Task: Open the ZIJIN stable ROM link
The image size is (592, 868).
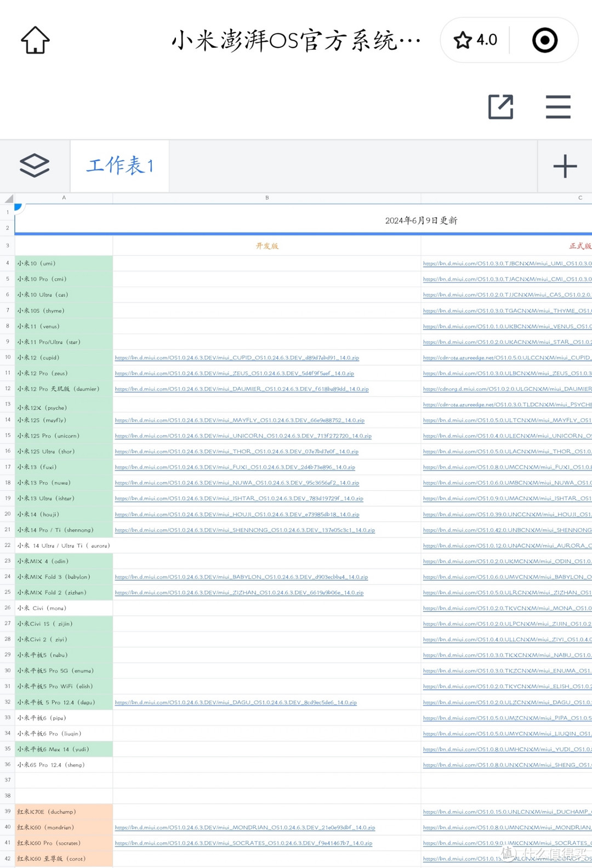Action: 507,624
